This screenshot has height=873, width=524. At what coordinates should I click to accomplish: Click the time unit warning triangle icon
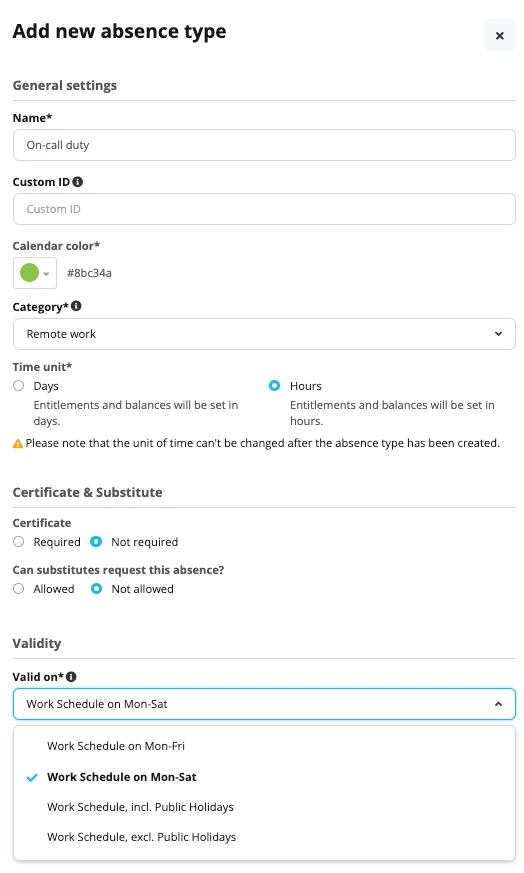click(18, 444)
